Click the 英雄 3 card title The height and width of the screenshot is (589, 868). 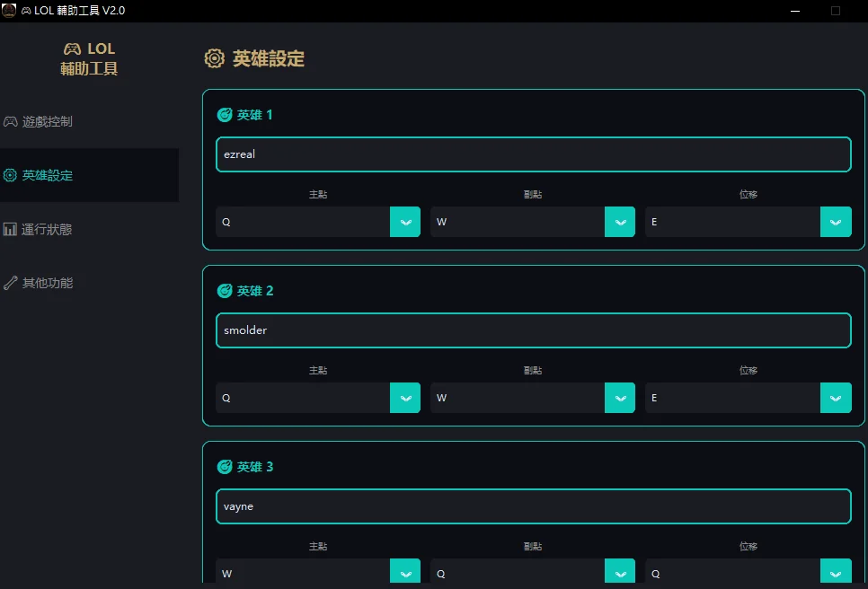tap(255, 467)
